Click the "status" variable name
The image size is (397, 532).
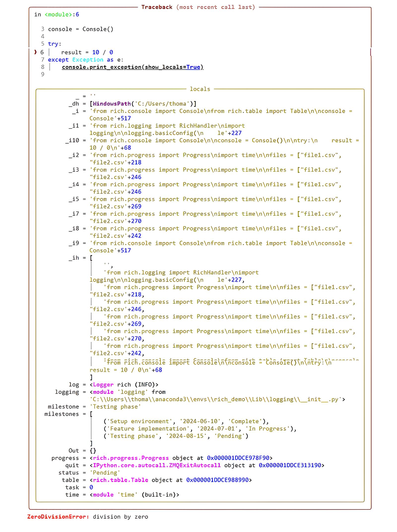(x=69, y=473)
